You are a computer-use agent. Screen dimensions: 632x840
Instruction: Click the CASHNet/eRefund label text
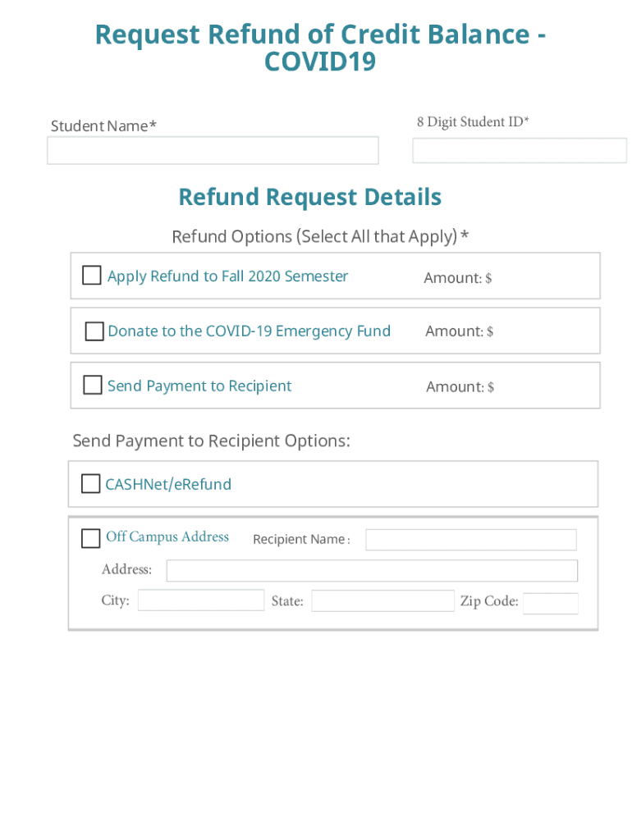tap(168, 484)
